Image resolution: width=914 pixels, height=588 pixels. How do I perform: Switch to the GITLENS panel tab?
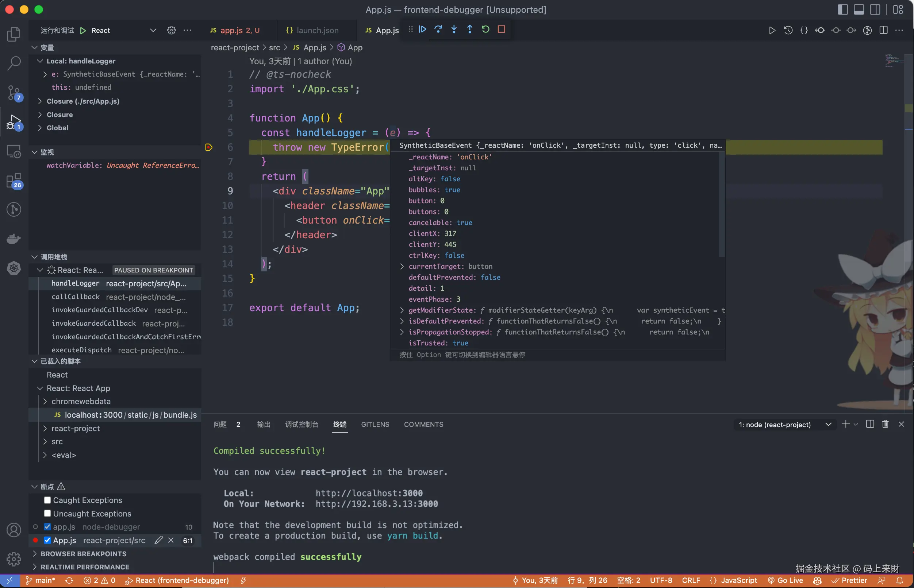pyautogui.click(x=375, y=425)
